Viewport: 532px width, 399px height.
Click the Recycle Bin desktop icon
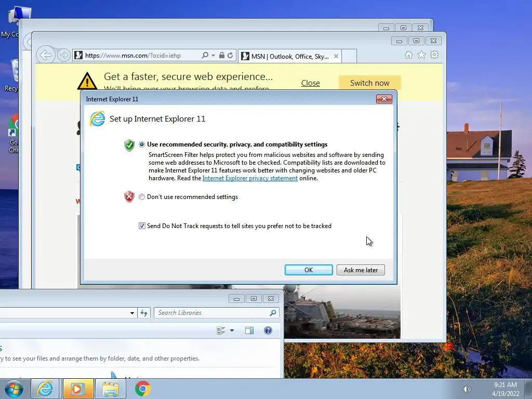coord(12,76)
